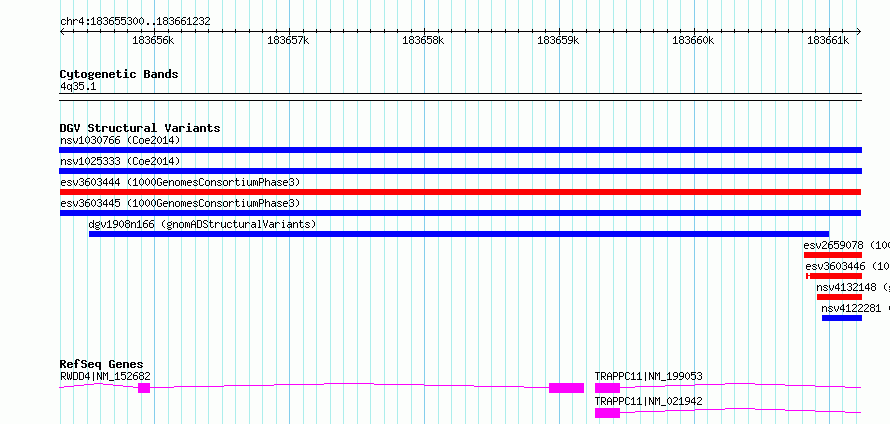Click the 4q35.1 cytogenetic band line

click(460, 97)
